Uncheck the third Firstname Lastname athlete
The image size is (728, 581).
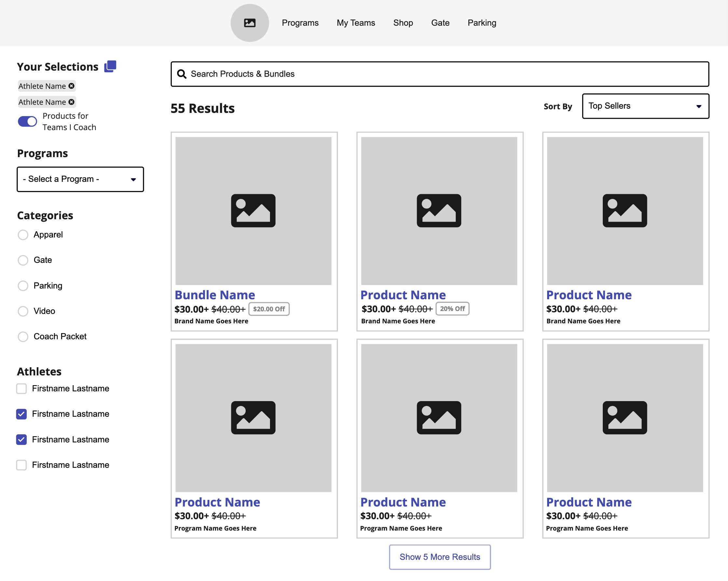[21, 439]
